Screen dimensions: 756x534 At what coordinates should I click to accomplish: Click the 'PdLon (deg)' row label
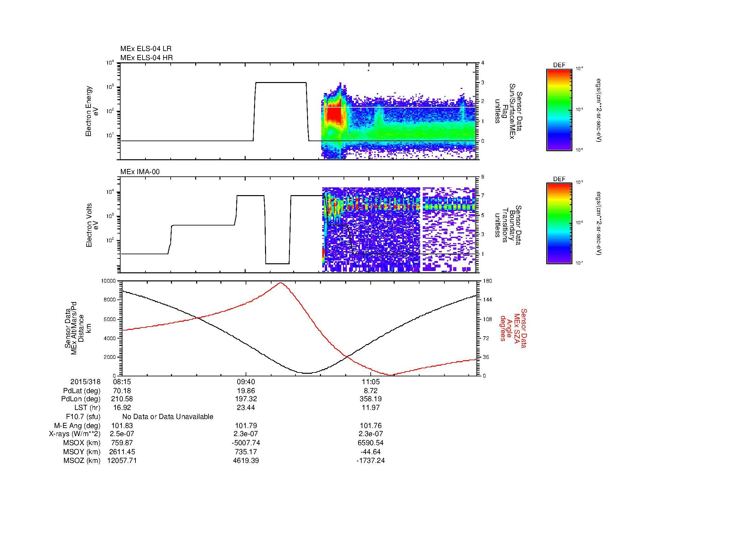pos(81,399)
